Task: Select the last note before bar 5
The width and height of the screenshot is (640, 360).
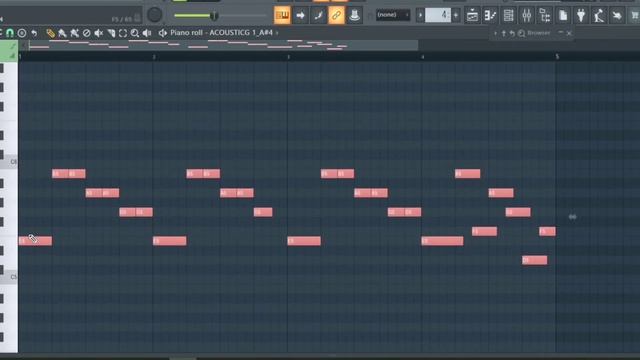Action: [x=547, y=231]
